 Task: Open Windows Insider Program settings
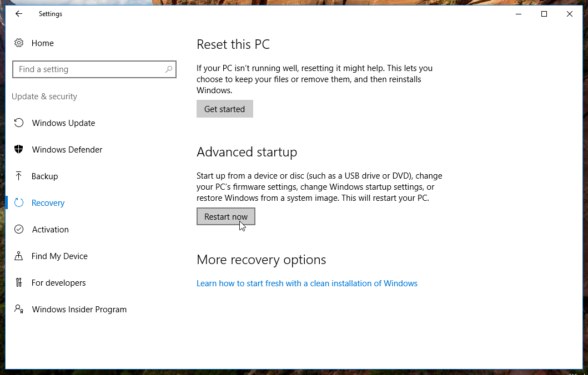(79, 309)
